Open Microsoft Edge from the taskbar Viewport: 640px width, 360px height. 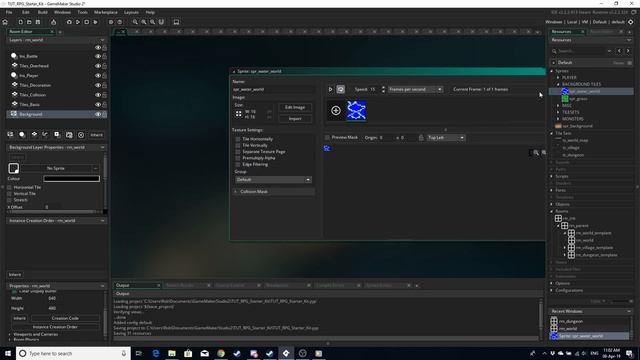156,353
